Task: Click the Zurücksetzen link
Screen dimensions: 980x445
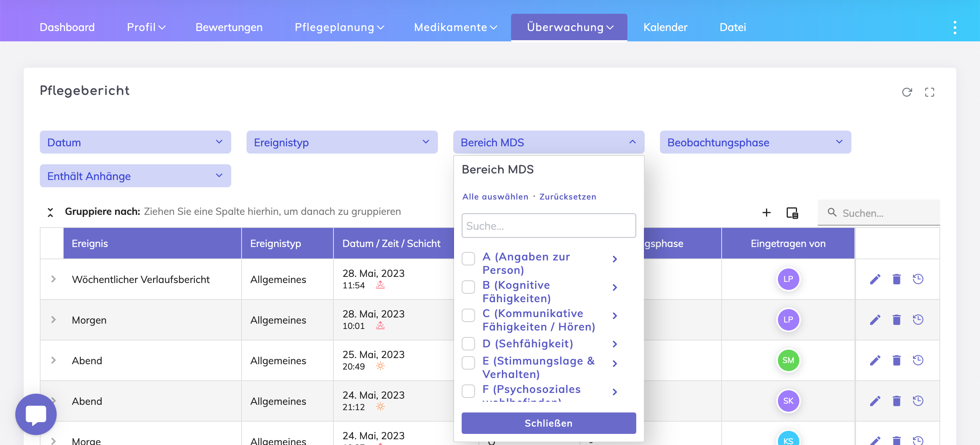Action: tap(568, 196)
